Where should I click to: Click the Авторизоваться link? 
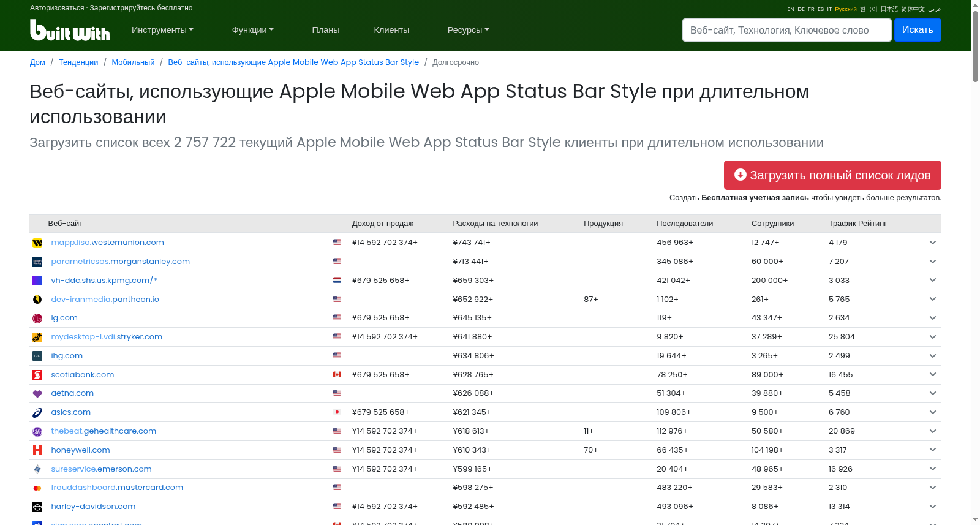[x=57, y=8]
